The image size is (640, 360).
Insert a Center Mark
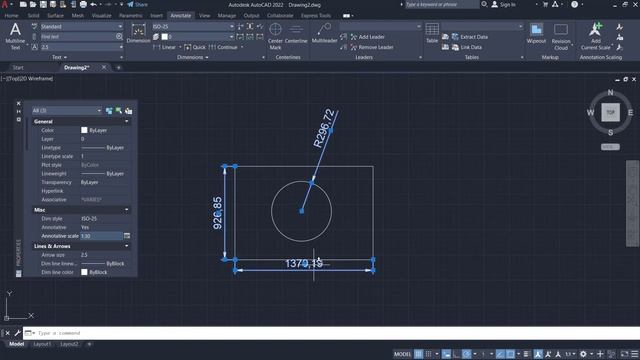point(275,36)
